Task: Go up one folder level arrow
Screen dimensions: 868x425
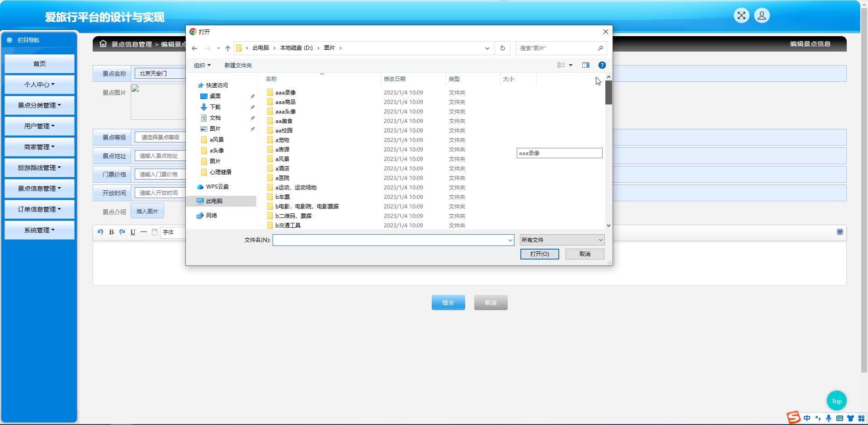Action: point(228,48)
